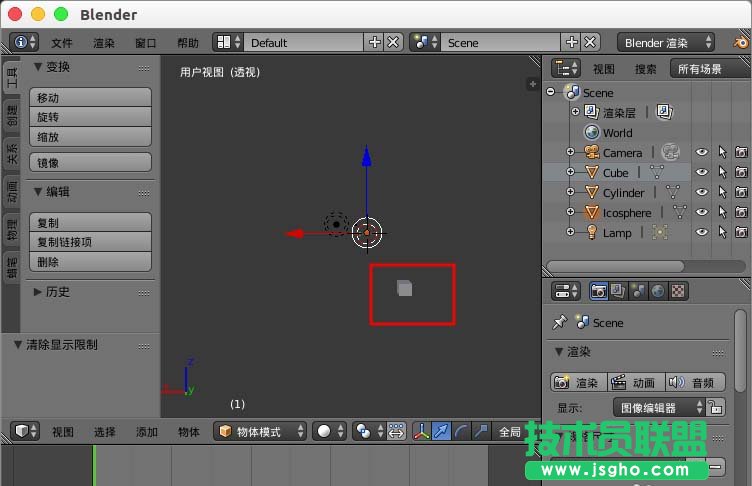Open screen layout browse icon
Screen dimensions: 752x486
click(228, 43)
